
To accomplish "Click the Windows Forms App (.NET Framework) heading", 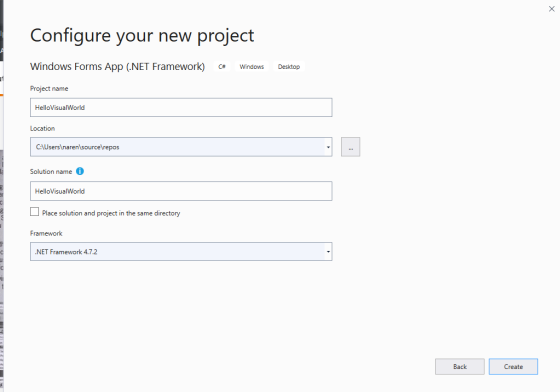I will (x=118, y=67).
